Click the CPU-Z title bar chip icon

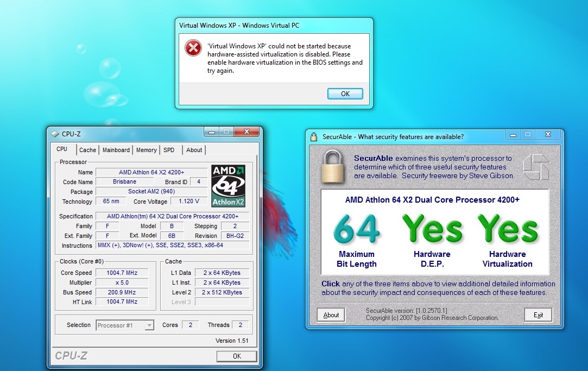(x=55, y=134)
